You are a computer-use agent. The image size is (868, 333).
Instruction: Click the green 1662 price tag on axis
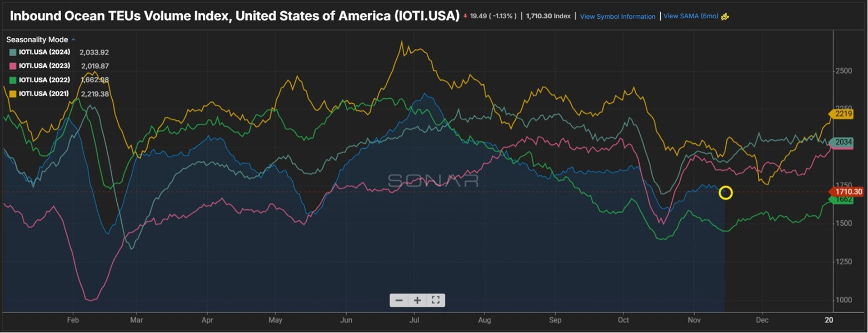(x=842, y=199)
